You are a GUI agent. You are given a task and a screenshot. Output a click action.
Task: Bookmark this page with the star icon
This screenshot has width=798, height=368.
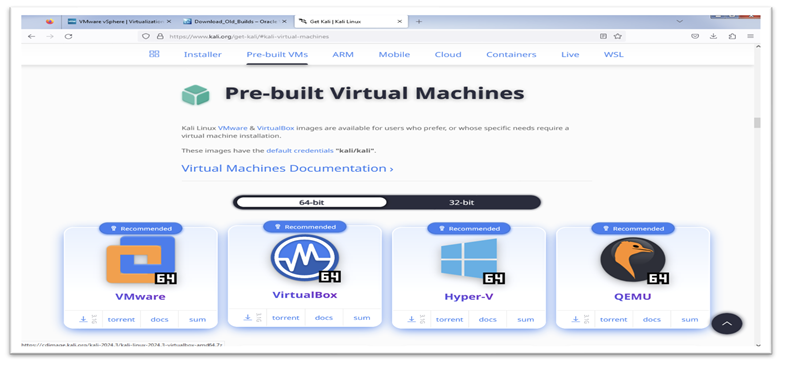(x=618, y=36)
